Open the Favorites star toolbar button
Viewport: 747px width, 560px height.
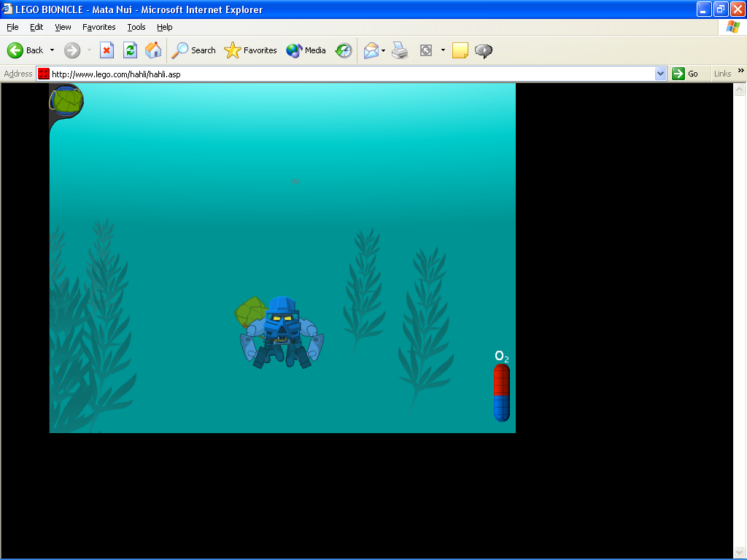coord(250,50)
